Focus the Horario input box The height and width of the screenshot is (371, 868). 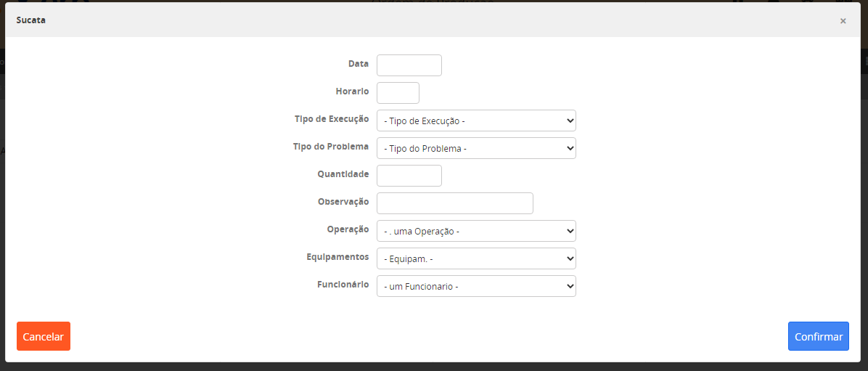398,93
